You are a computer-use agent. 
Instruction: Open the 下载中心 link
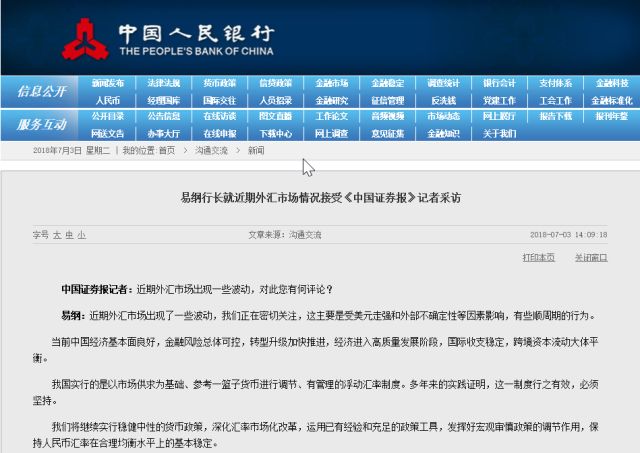click(276, 133)
